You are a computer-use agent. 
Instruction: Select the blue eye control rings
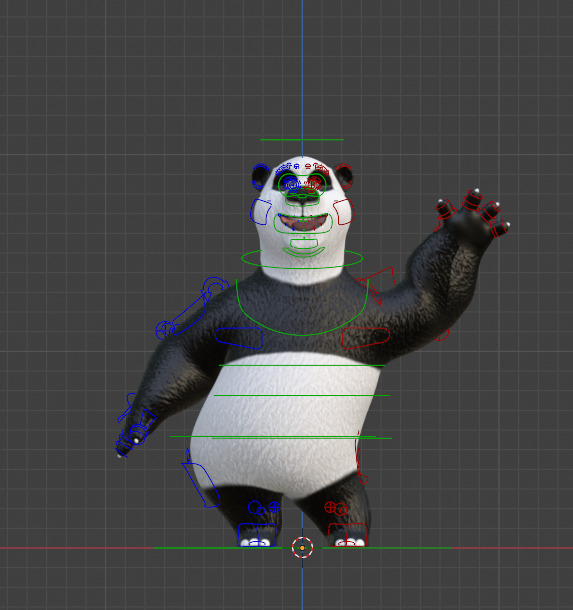291,184
